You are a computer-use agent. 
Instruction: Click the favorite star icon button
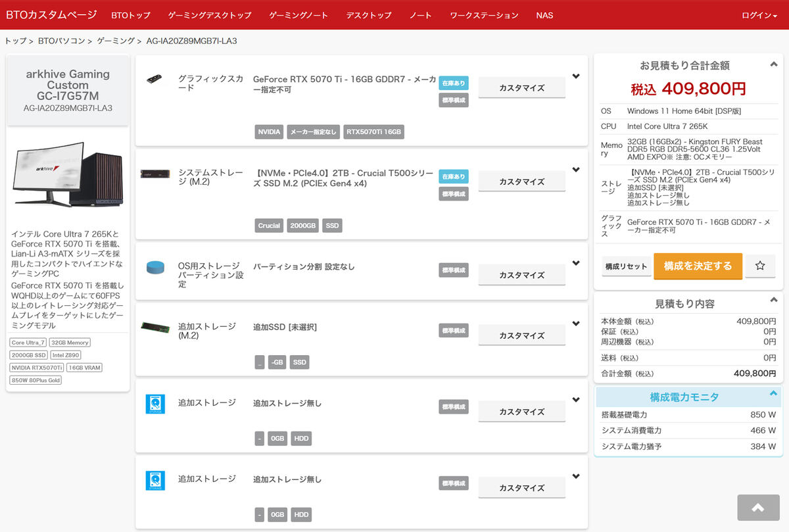coord(760,266)
